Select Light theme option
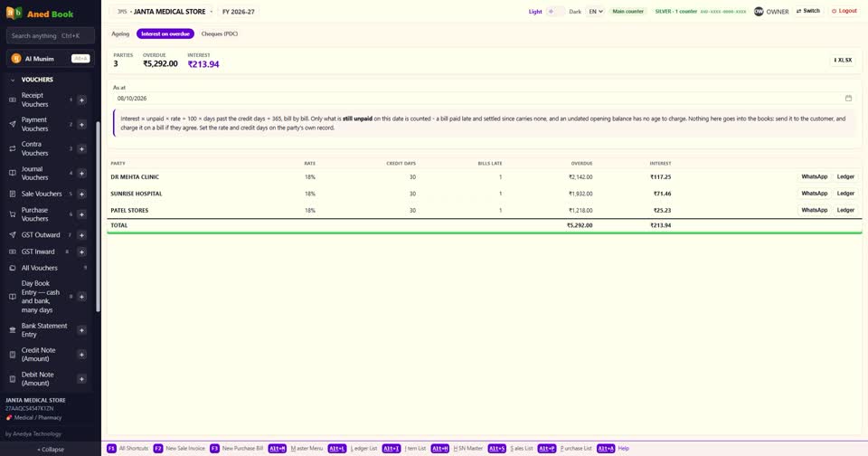The width and height of the screenshot is (868, 456). tap(535, 12)
